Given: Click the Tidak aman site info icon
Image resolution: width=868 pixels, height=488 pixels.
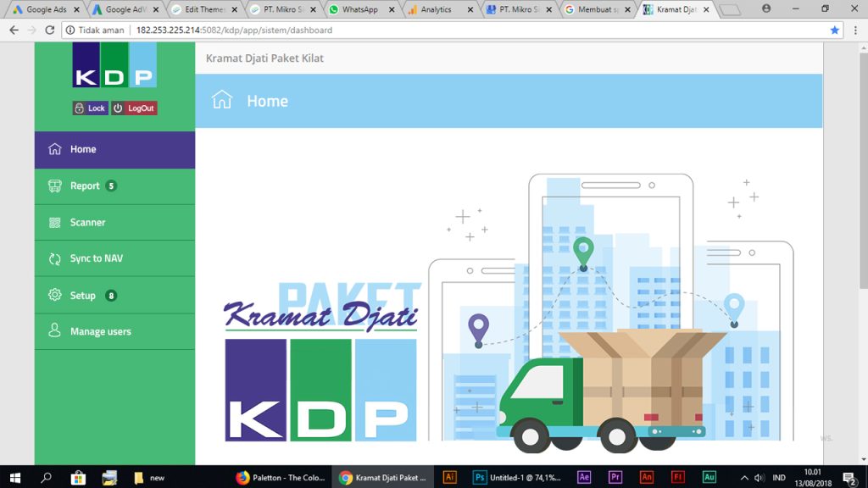Looking at the screenshot, I should pyautogui.click(x=70, y=30).
